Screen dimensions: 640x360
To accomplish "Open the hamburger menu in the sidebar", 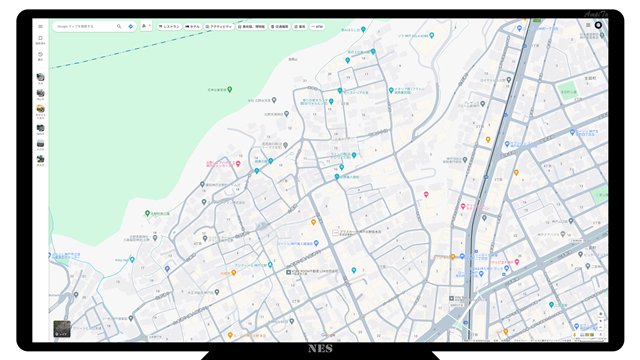I will pos(40,27).
